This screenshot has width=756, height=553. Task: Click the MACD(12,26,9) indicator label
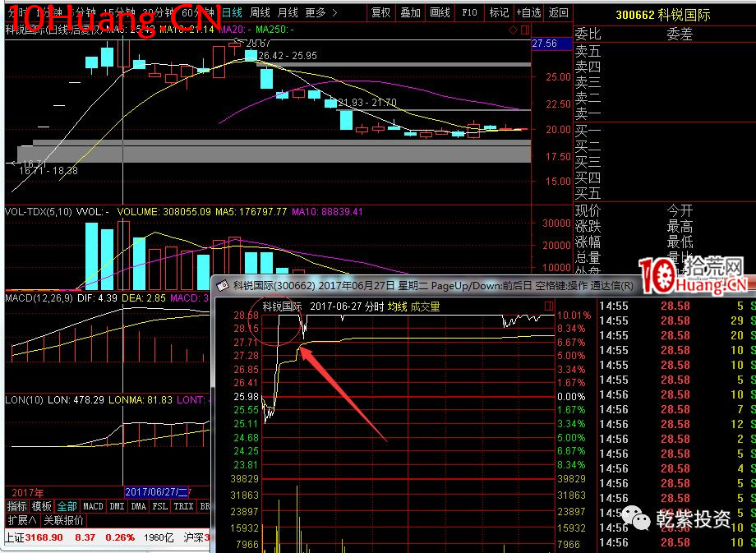point(39,298)
